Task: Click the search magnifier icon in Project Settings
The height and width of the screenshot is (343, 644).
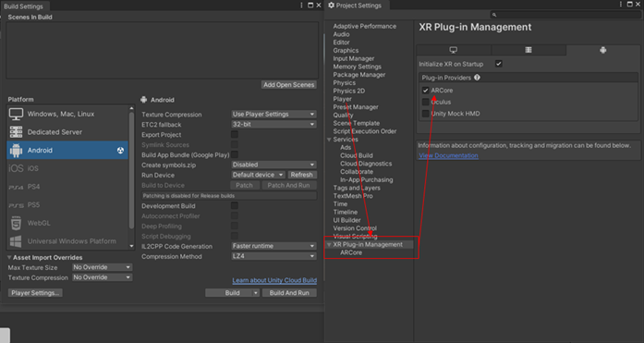Action: click(494, 15)
